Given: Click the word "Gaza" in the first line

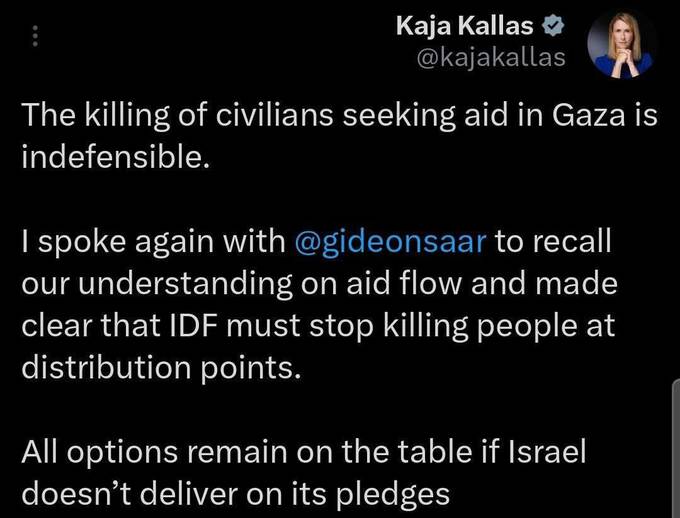Looking at the screenshot, I should 587,118.
